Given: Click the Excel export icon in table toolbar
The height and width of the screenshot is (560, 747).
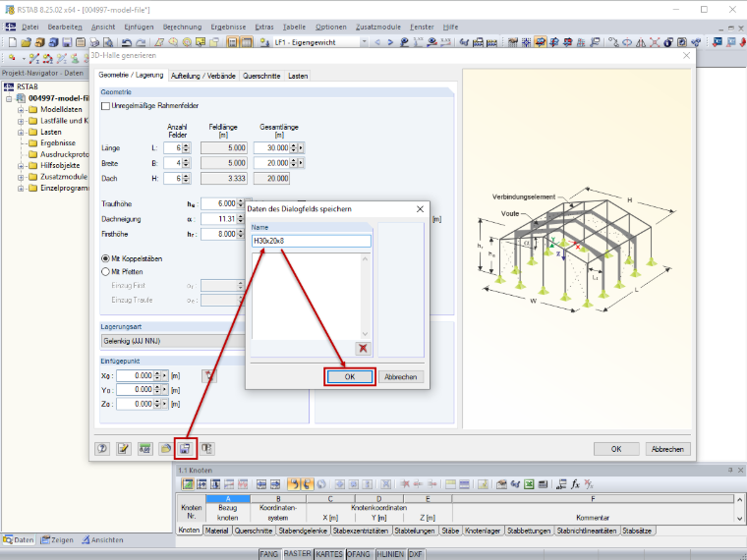Looking at the screenshot, I should [529, 484].
